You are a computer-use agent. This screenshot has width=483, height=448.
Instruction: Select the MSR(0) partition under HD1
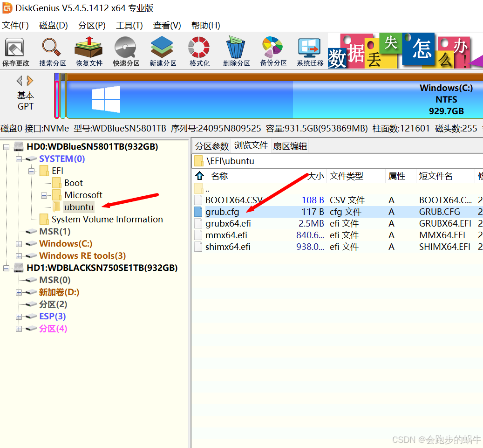tap(55, 280)
